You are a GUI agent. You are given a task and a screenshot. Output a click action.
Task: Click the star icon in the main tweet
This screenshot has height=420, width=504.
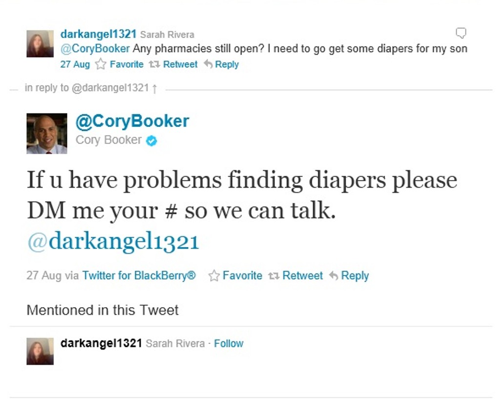[x=214, y=276]
